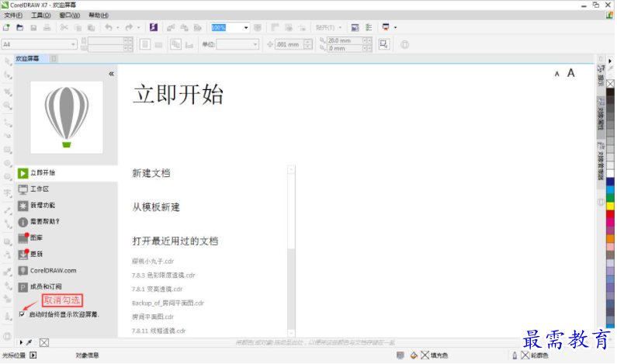The width and height of the screenshot is (617, 364).
Task: Click the smaller font size A icon
Action: 556,74
